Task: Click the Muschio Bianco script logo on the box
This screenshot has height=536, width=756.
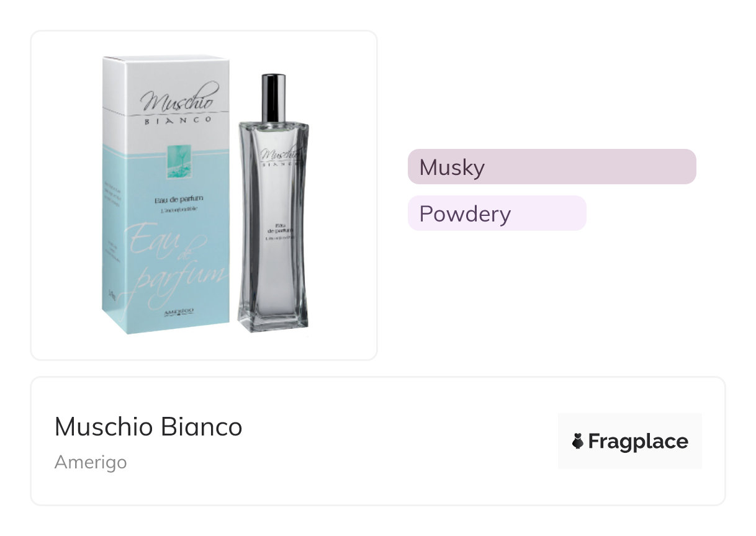Action: (x=178, y=102)
